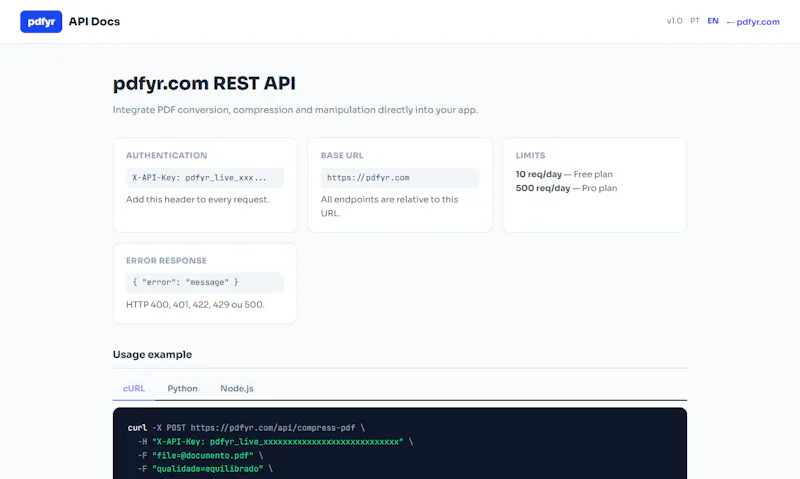Viewport: 800px width, 479px height.
Task: Click the qualidade=equilibrado code line
Action: 205,468
